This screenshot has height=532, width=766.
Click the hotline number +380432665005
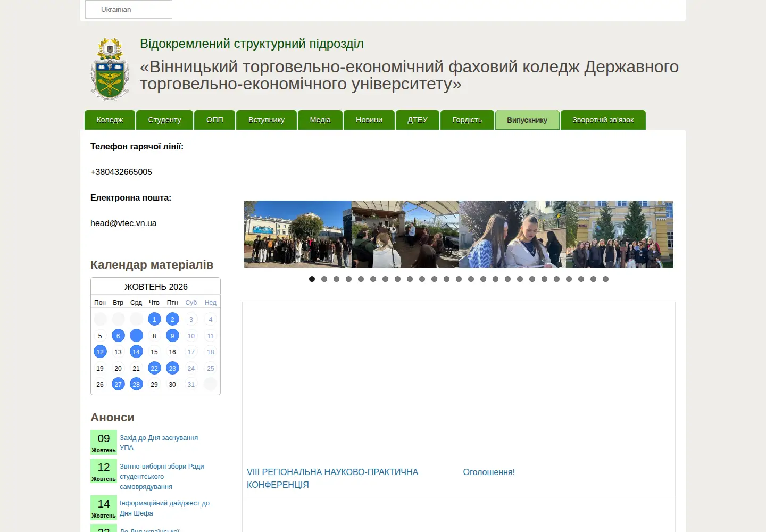point(121,172)
